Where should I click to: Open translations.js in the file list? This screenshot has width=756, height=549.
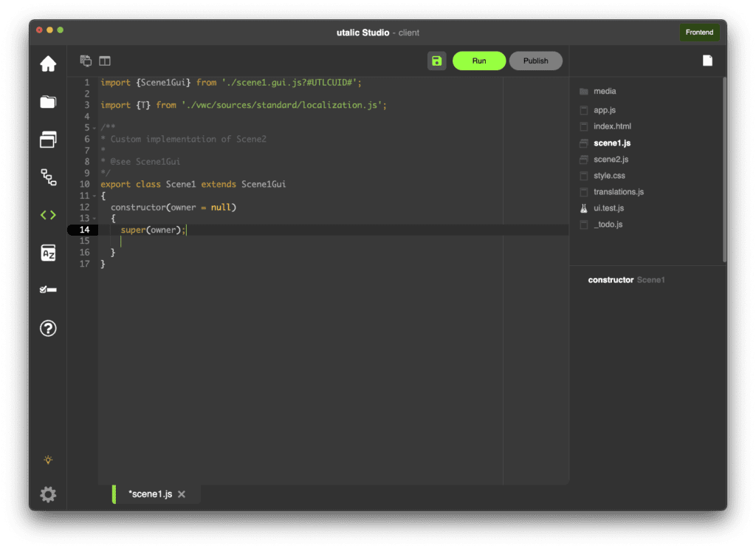point(618,192)
